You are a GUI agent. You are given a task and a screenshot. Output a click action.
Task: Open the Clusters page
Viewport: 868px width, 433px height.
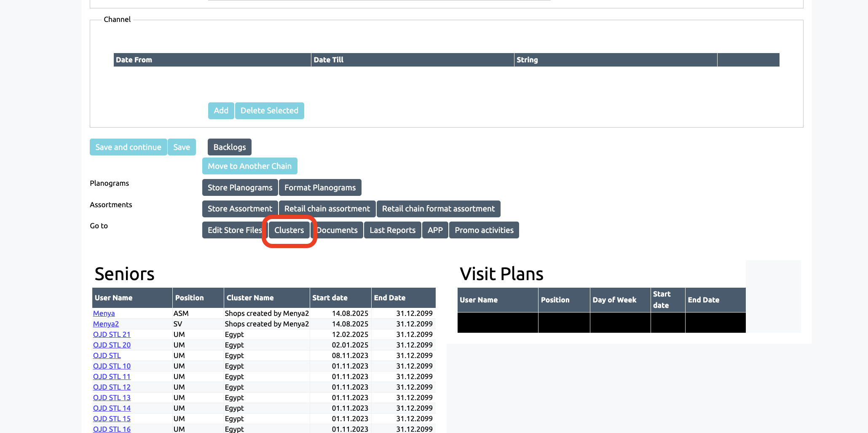pyautogui.click(x=289, y=230)
